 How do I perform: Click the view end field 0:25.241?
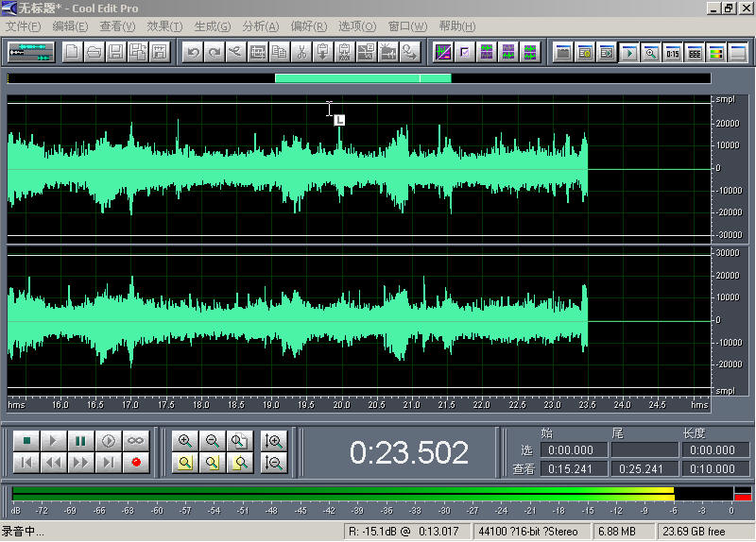coord(644,468)
